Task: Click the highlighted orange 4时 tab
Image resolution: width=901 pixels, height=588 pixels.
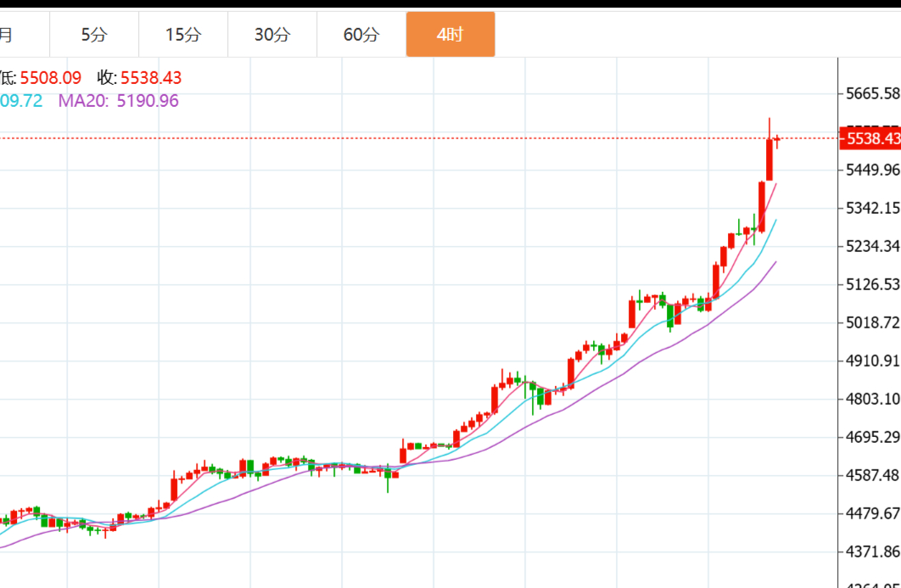Action: point(450,35)
